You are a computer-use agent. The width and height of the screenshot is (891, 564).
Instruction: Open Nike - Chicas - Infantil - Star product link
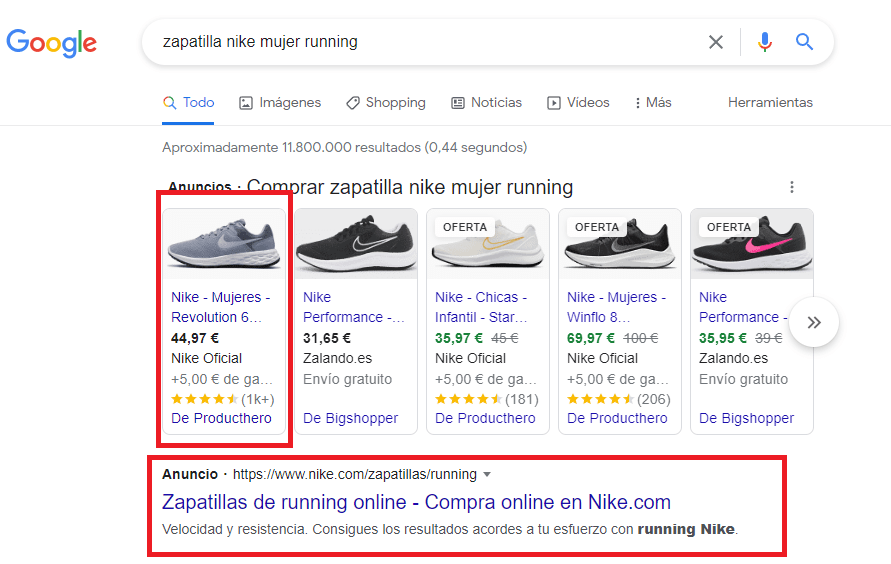click(x=481, y=307)
